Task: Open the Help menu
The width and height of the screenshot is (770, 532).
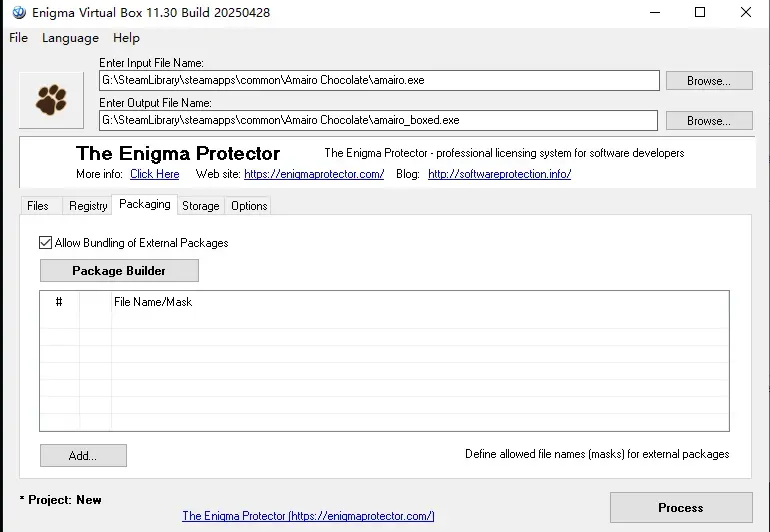Action: coord(126,38)
